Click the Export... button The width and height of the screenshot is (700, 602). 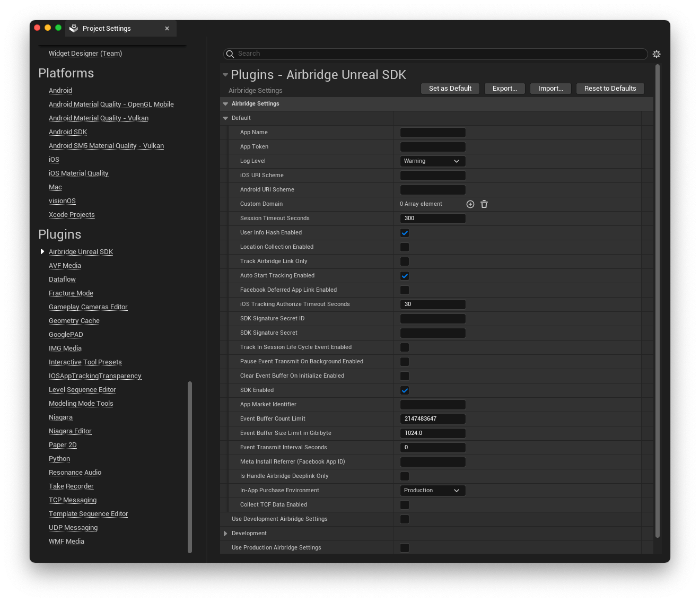[x=505, y=89]
